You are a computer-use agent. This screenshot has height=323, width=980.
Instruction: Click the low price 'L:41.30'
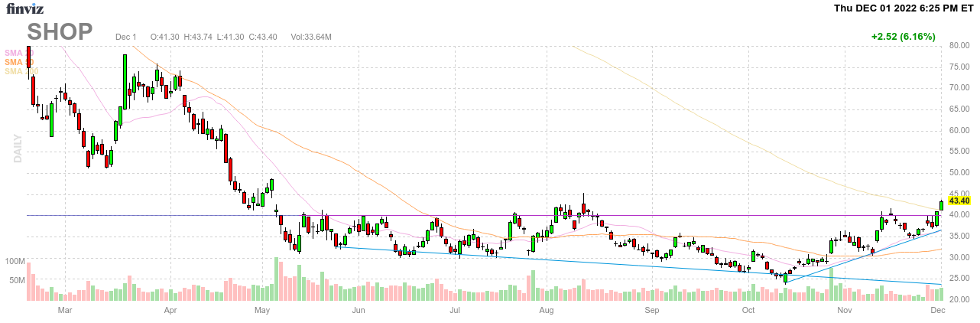(230, 37)
